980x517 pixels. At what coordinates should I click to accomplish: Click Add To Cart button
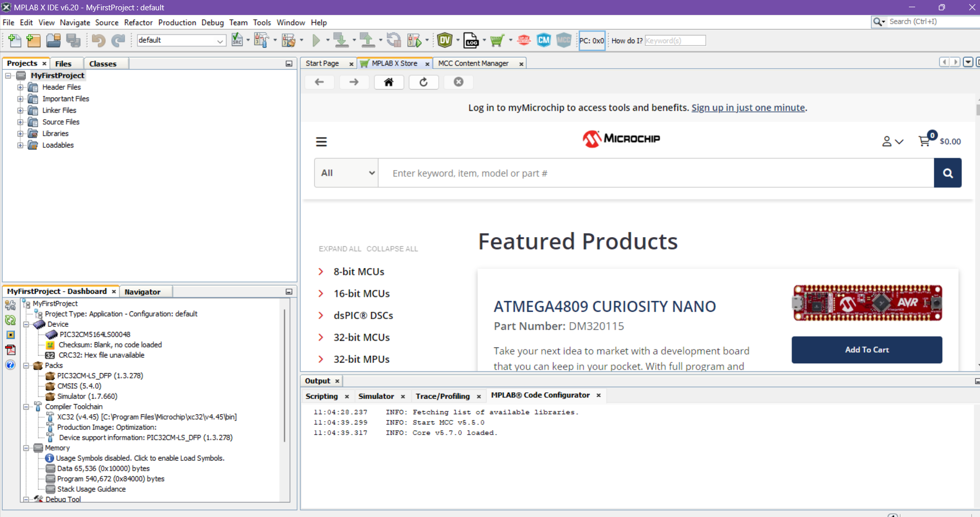coord(867,350)
